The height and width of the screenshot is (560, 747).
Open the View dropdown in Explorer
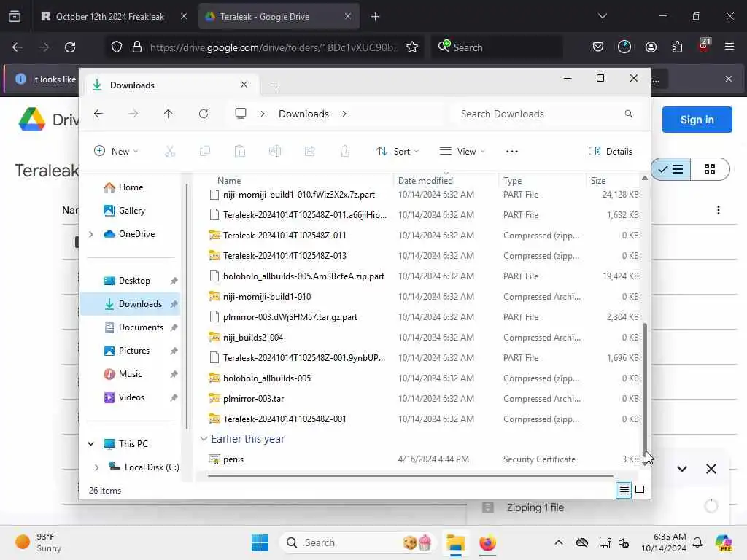tap(462, 152)
